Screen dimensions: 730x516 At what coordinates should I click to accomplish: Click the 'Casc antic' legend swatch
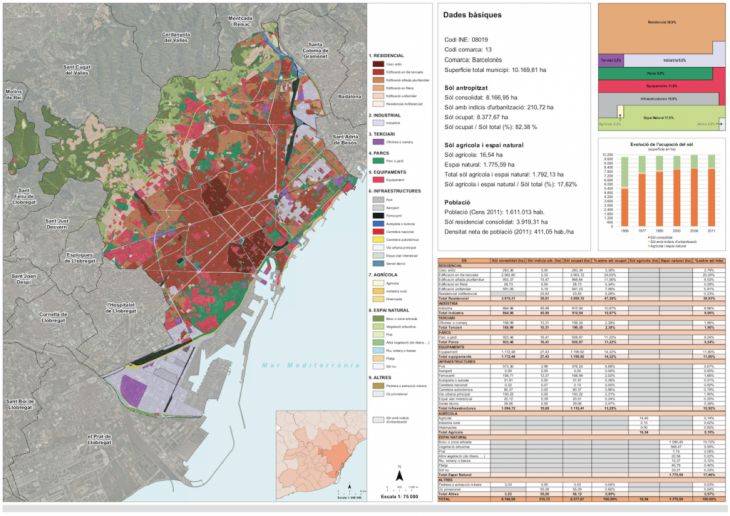tap(377, 64)
